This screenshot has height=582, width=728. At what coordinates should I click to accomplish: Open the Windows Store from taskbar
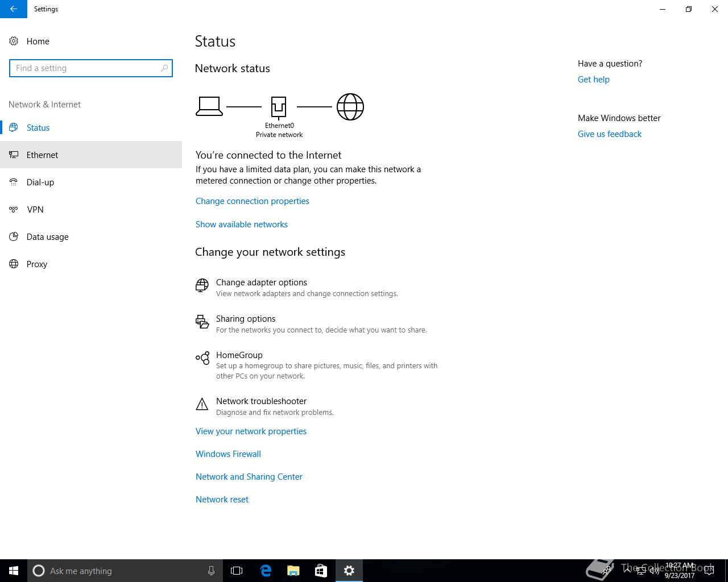(x=321, y=571)
